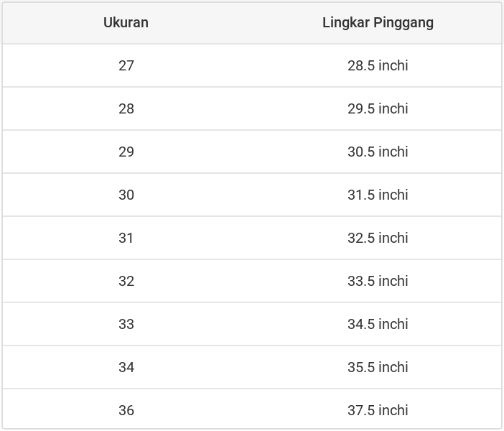Viewport: 504px width, 431px height.
Task: Click the 29.5 inchi waist value
Action: pyautogui.click(x=378, y=108)
